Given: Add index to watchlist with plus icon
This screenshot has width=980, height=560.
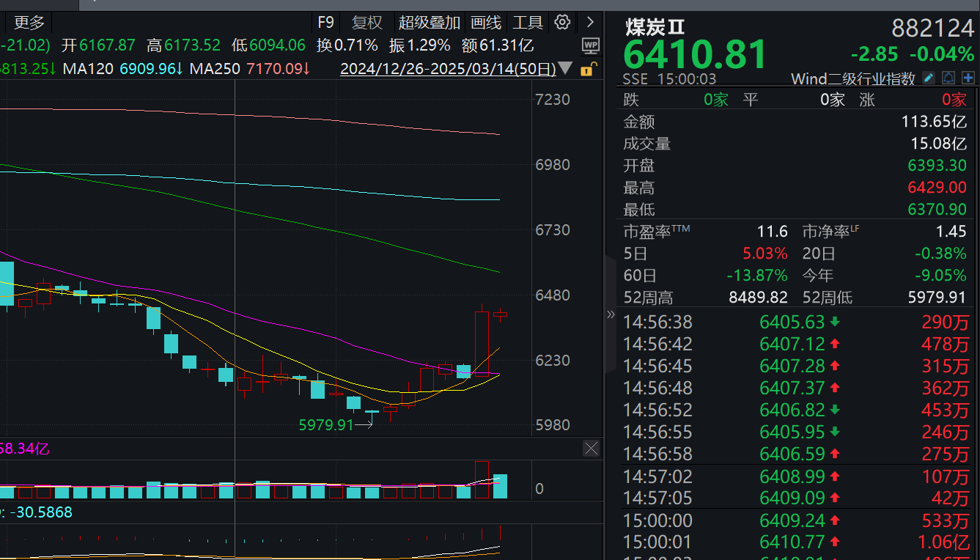Looking at the screenshot, I should tap(968, 78).
